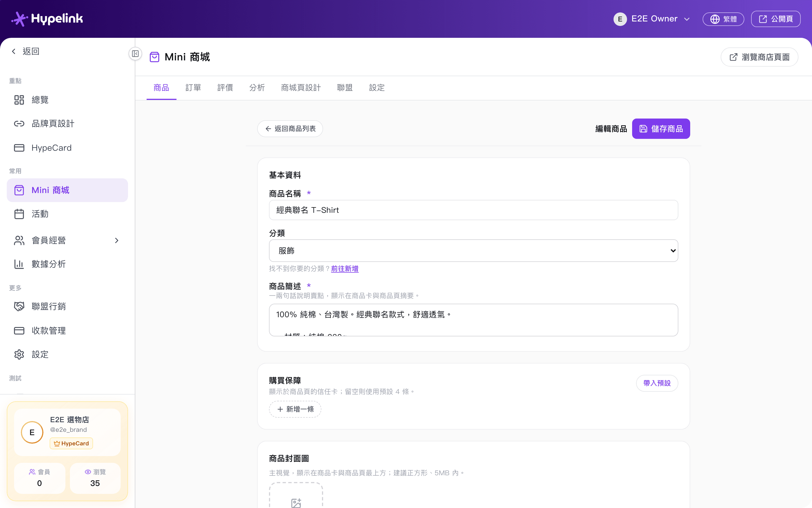Screen dimensions: 812x508
Task: Click the E2E 選物店 profile avatar
Action: pos(32,432)
